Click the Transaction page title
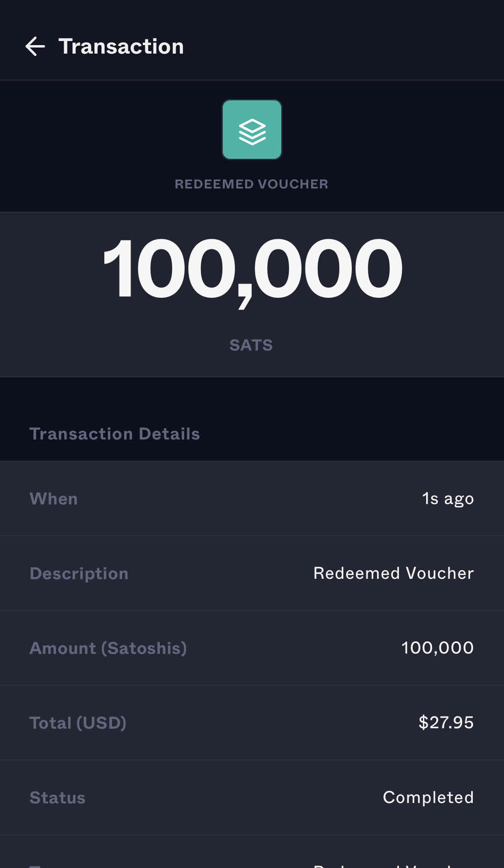504x868 pixels. tap(121, 46)
